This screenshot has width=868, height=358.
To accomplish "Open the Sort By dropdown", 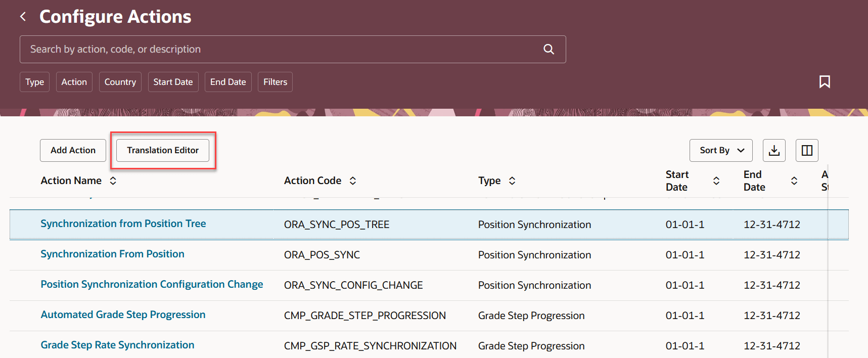I will click(x=721, y=150).
